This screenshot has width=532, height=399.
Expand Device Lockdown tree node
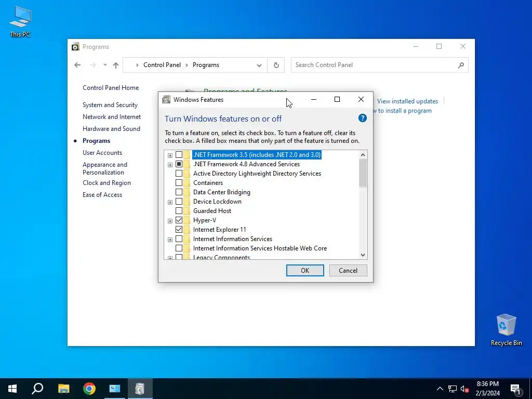[x=170, y=202]
